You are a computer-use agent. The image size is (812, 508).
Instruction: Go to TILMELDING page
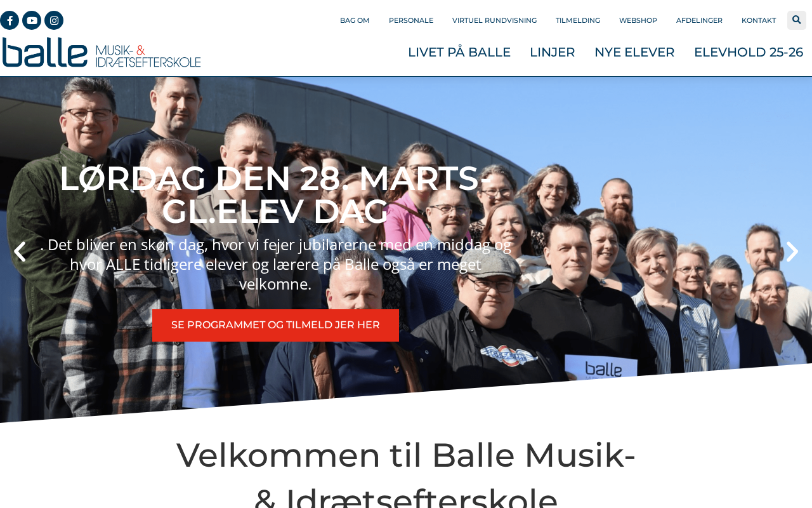(x=578, y=20)
